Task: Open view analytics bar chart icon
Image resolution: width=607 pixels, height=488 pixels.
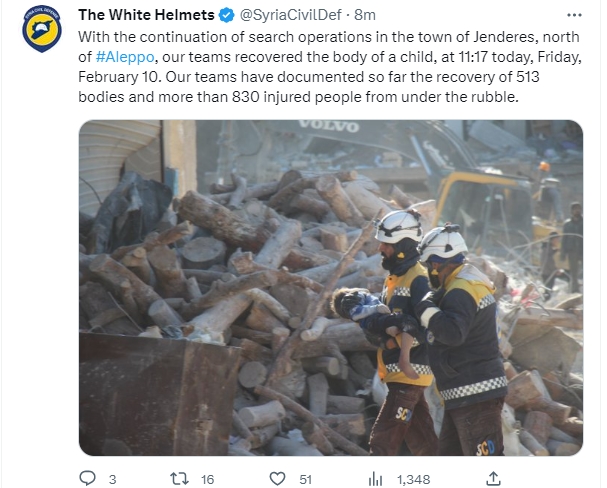Action: (x=375, y=479)
